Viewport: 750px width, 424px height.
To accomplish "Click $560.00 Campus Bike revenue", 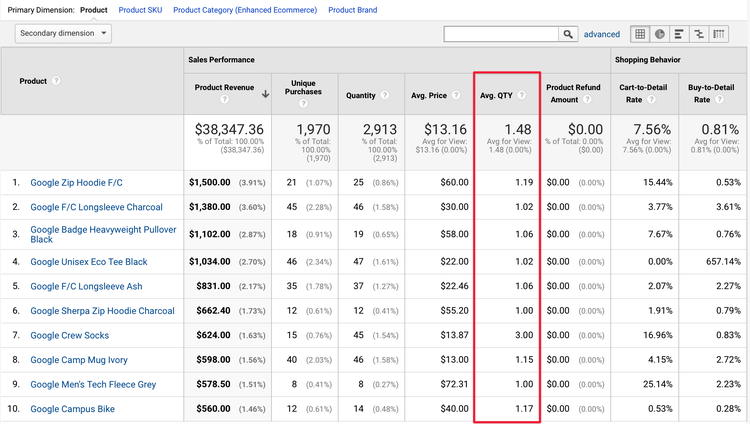I will click(213, 409).
